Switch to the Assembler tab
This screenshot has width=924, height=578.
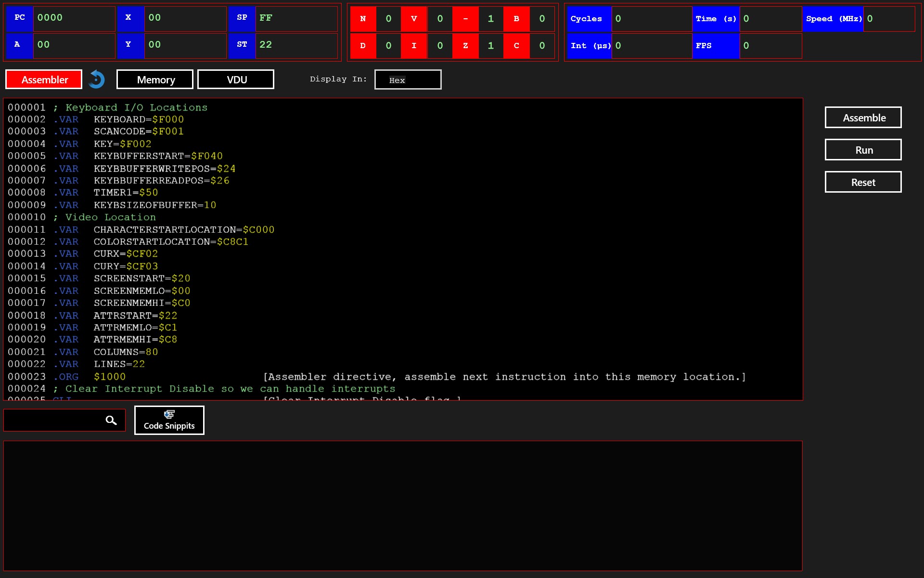tap(44, 79)
